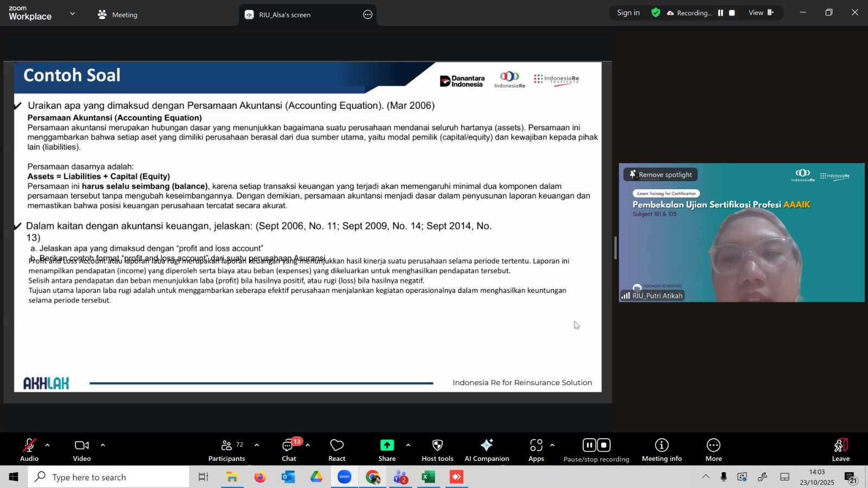Show Meeting info details
Image resolution: width=868 pixels, height=488 pixels.
pos(661,450)
